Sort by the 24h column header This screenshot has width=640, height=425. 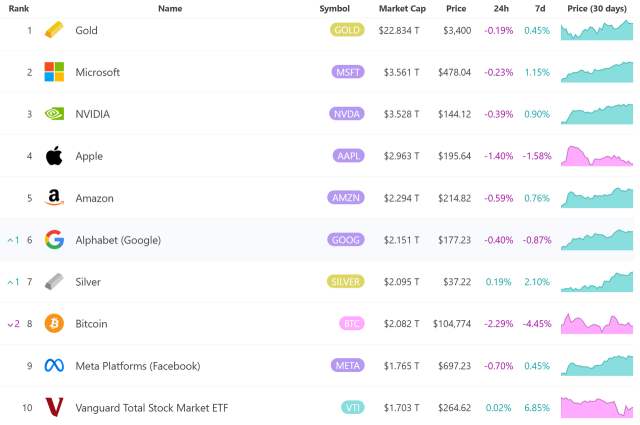coord(501,9)
